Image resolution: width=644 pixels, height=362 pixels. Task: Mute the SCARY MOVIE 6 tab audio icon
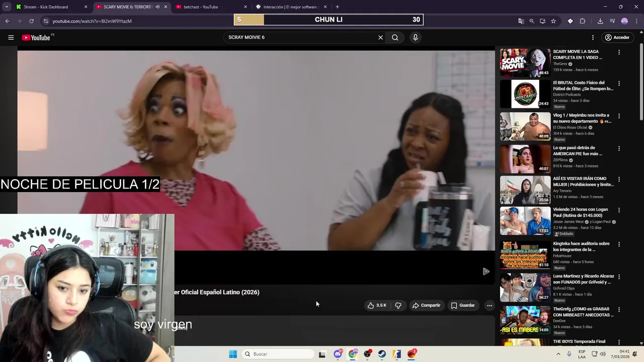click(x=157, y=7)
